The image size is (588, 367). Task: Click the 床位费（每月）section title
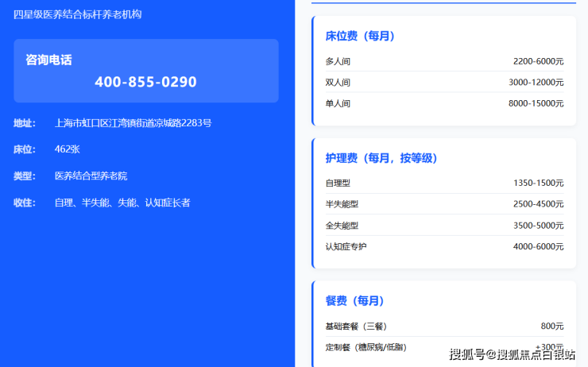[x=360, y=36]
